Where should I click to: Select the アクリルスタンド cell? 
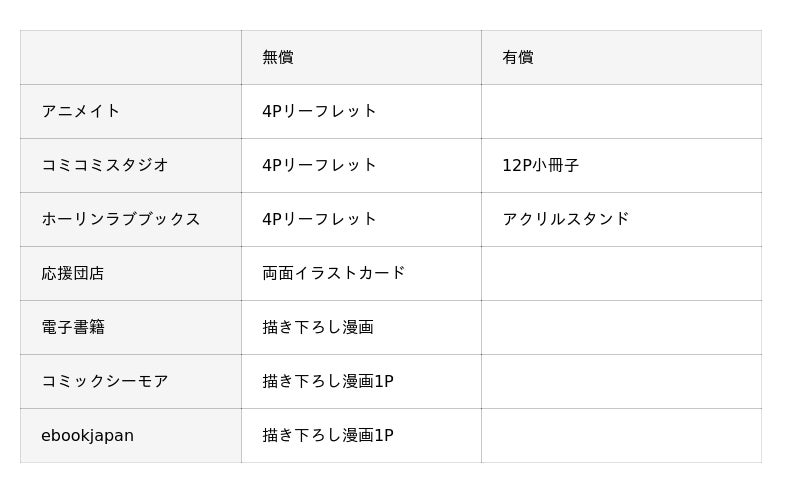click(x=566, y=219)
